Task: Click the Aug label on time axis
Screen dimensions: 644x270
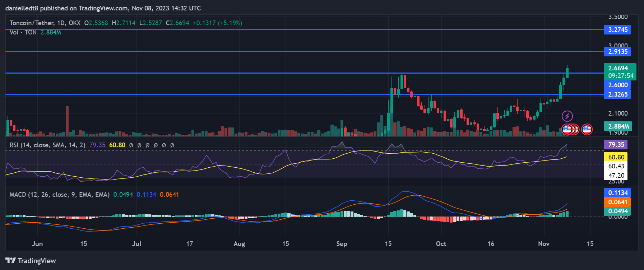Action: click(x=239, y=244)
